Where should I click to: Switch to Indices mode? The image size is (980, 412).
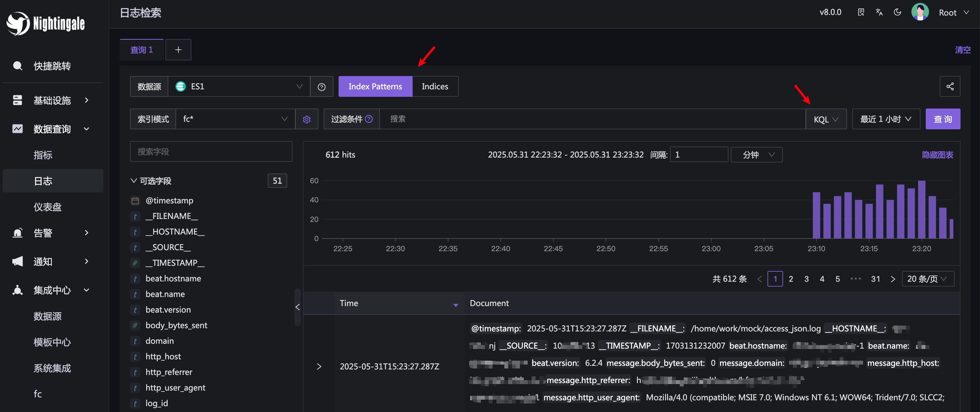click(435, 86)
